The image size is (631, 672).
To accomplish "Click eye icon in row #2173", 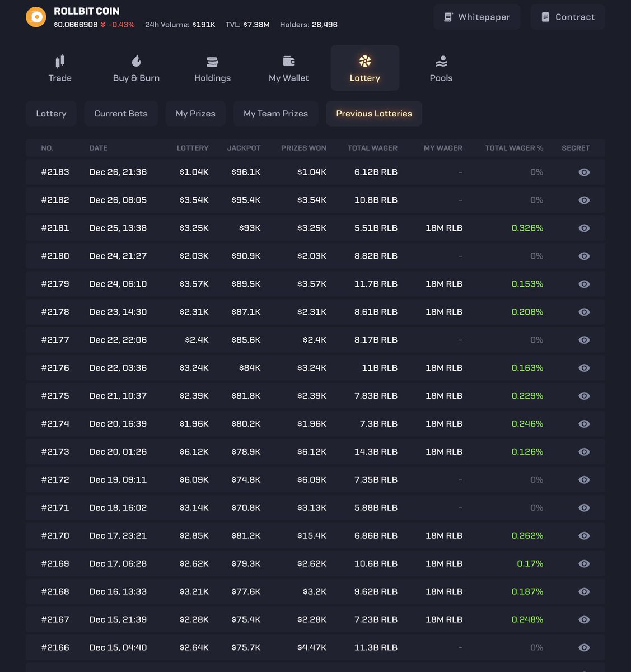I will [584, 452].
